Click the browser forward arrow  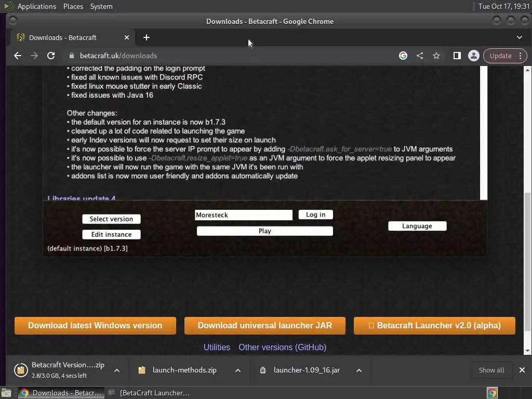(x=34, y=56)
